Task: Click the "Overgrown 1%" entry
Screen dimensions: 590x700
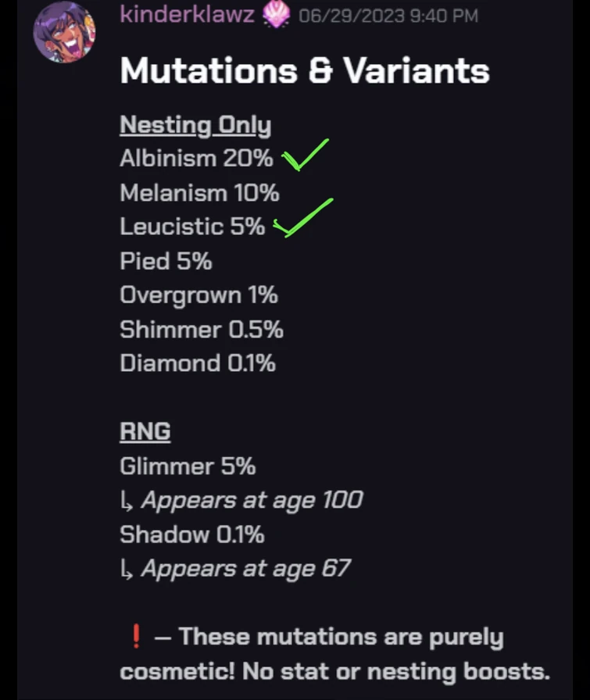Action: point(198,295)
